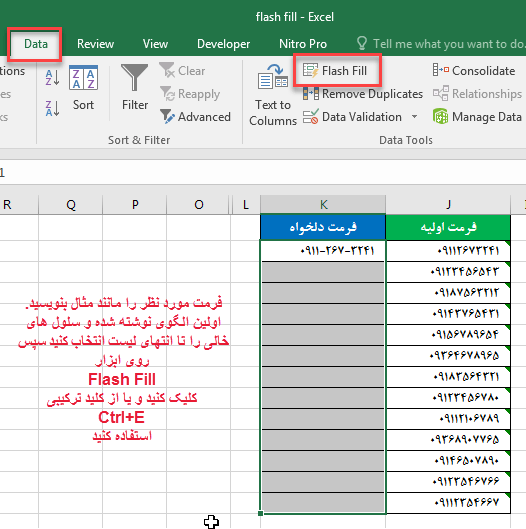The width and height of the screenshot is (526, 529).
Task: Click the Sort Z to A icon
Action: [x=52, y=109]
